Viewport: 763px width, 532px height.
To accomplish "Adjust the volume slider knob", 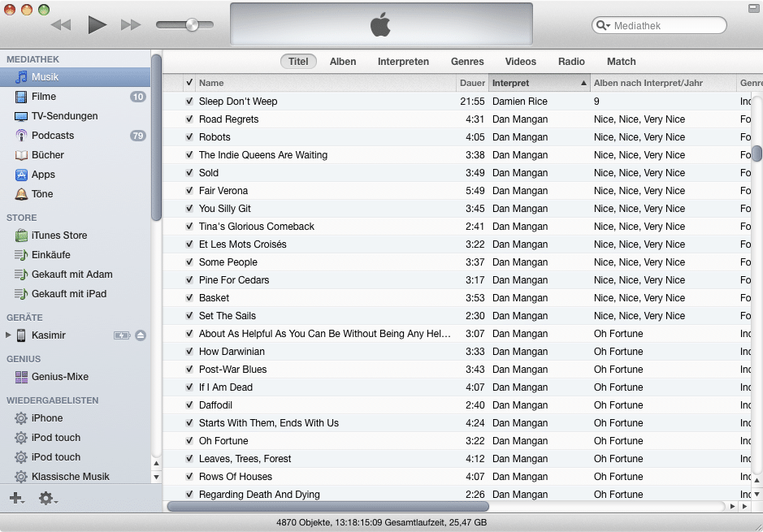I will 193,25.
